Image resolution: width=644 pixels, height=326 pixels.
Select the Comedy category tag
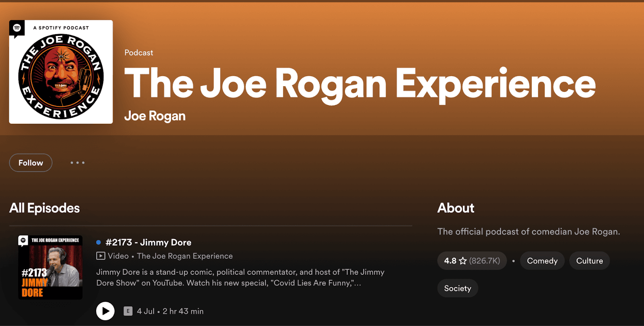point(542,261)
